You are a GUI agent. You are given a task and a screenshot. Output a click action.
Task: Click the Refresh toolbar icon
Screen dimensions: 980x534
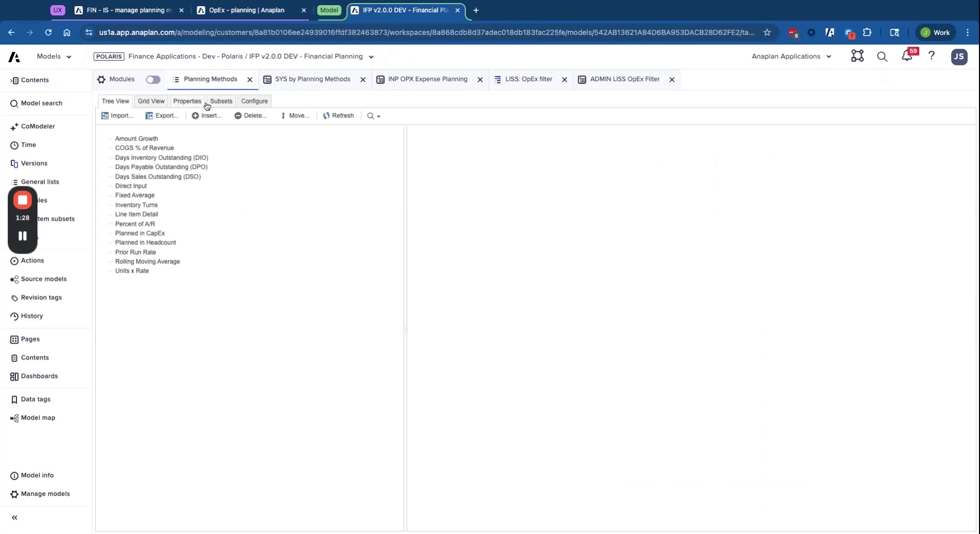pos(338,116)
